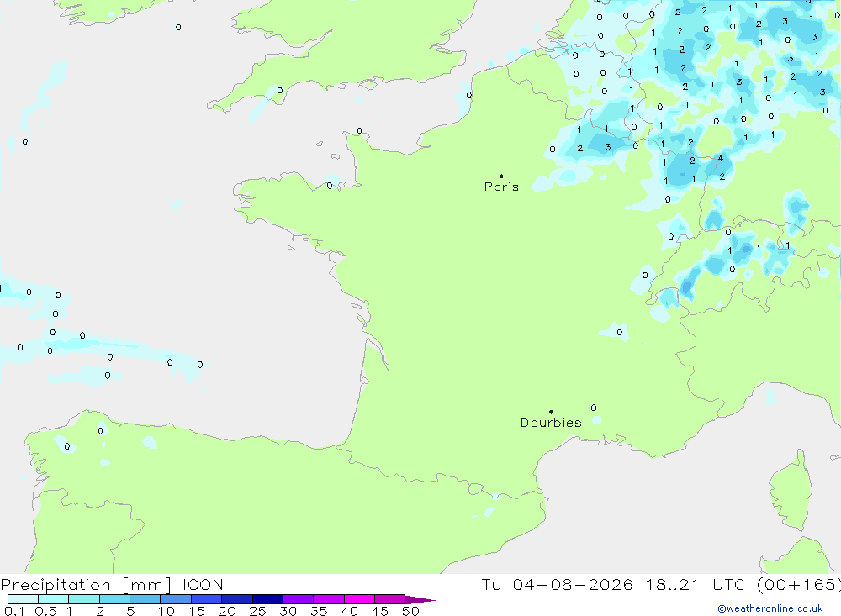The height and width of the screenshot is (616, 841).
Task: Click the 0 value on the Brittany coast
Action: click(x=330, y=186)
